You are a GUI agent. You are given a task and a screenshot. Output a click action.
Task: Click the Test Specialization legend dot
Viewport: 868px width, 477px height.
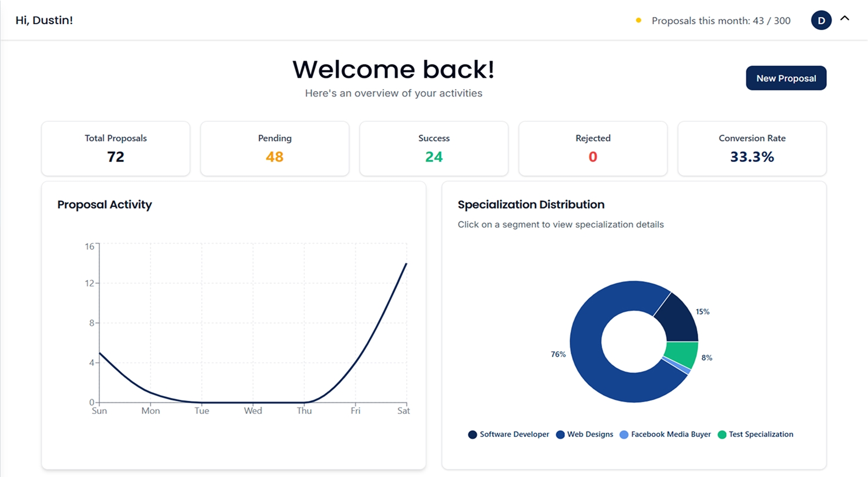722,435
